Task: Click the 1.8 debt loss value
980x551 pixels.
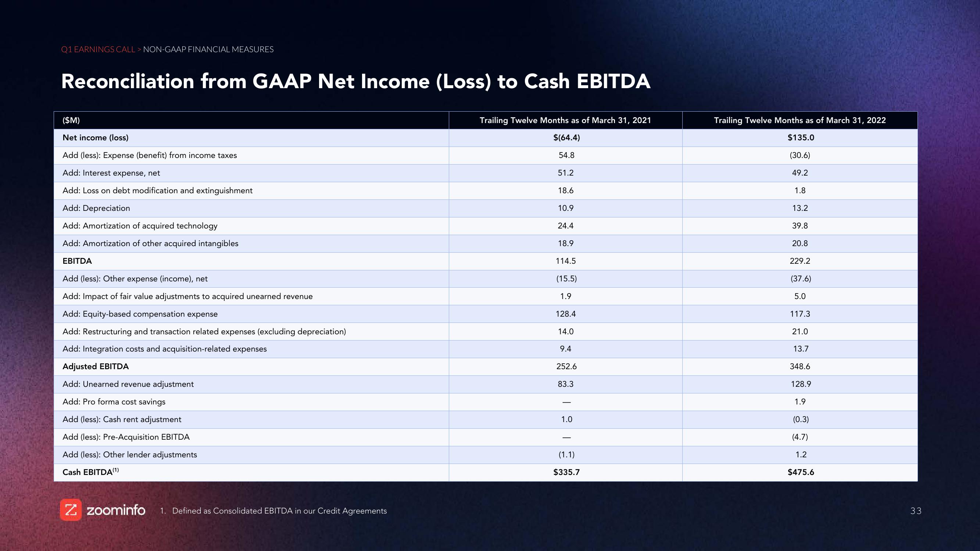Action: (800, 191)
